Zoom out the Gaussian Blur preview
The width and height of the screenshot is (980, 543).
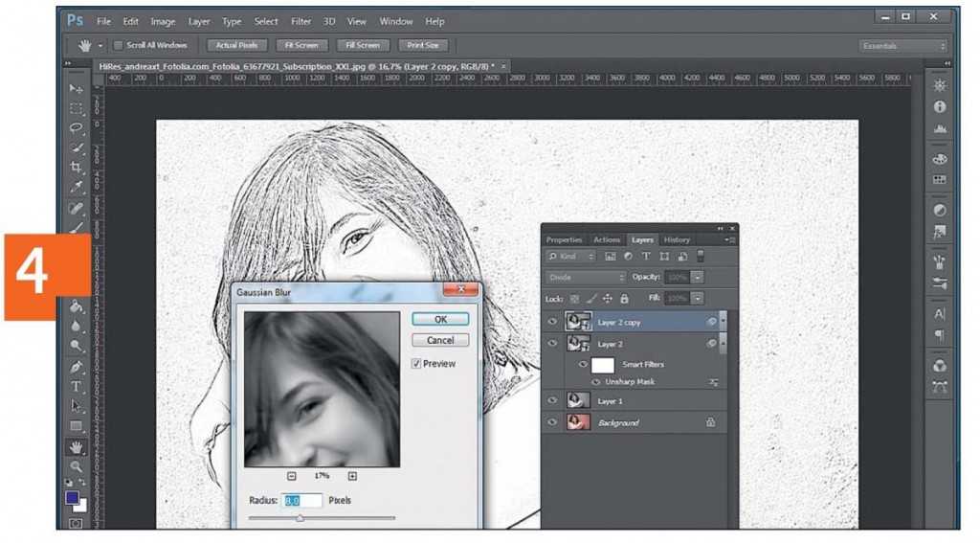click(291, 476)
